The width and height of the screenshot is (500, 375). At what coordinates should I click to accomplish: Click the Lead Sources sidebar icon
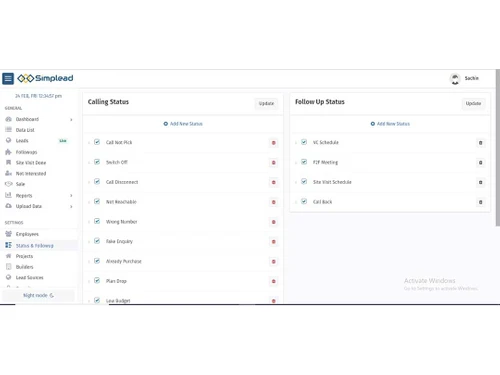(x=9, y=277)
